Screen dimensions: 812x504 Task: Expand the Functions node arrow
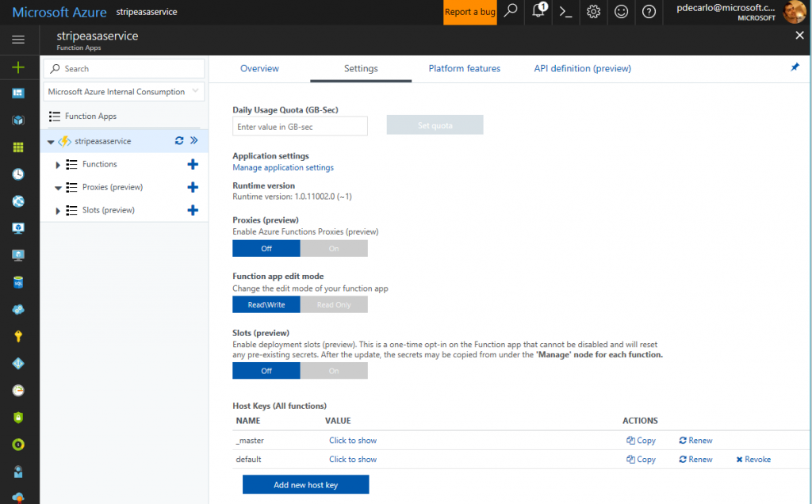pos(58,165)
